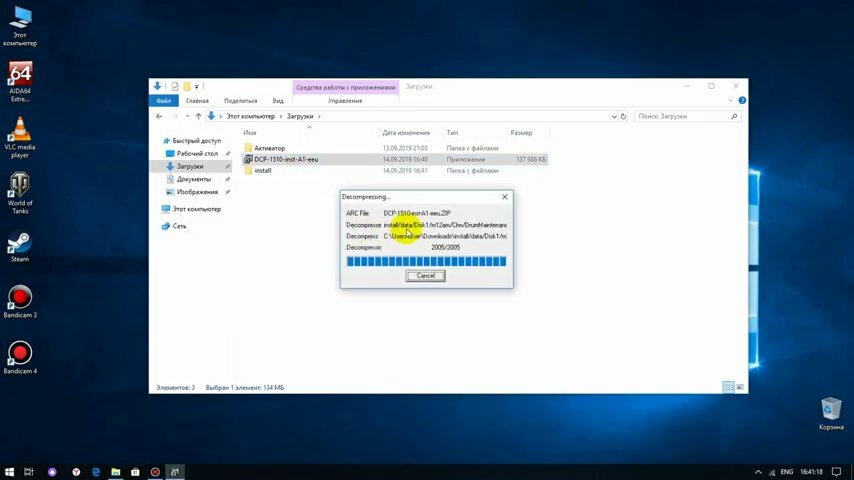Image resolution: width=854 pixels, height=480 pixels.
Task: Select the Этот компьютер desktop icon
Action: pyautogui.click(x=20, y=26)
